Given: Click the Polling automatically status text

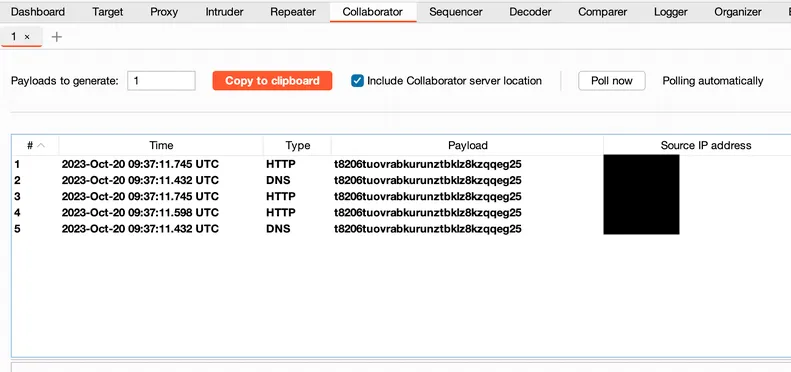Looking at the screenshot, I should pos(713,81).
